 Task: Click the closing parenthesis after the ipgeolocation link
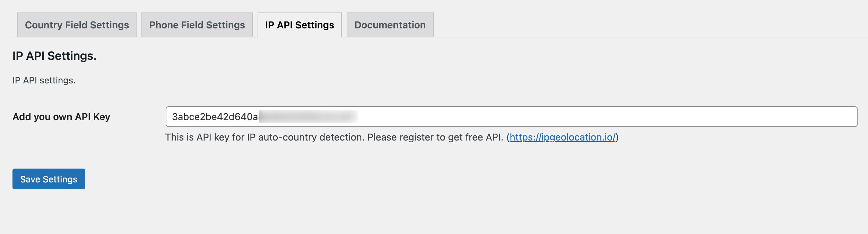point(617,137)
